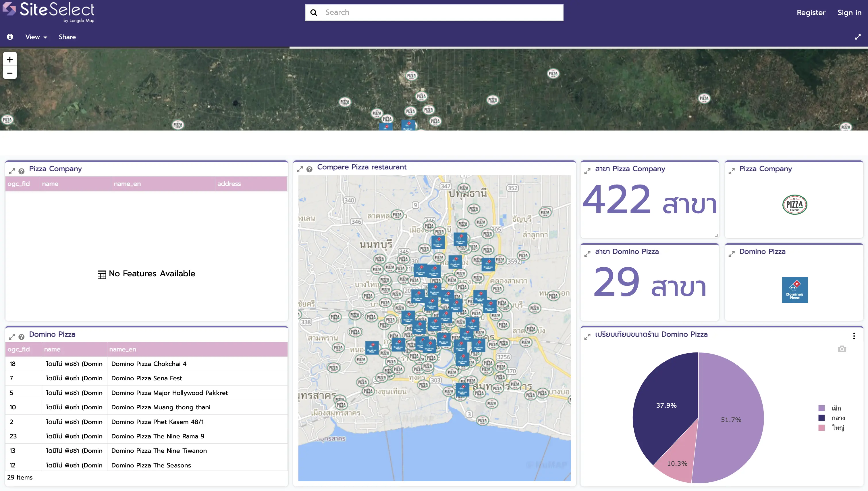Sort Pizza Company table by name_en column
868x491 pixels.
(163, 184)
